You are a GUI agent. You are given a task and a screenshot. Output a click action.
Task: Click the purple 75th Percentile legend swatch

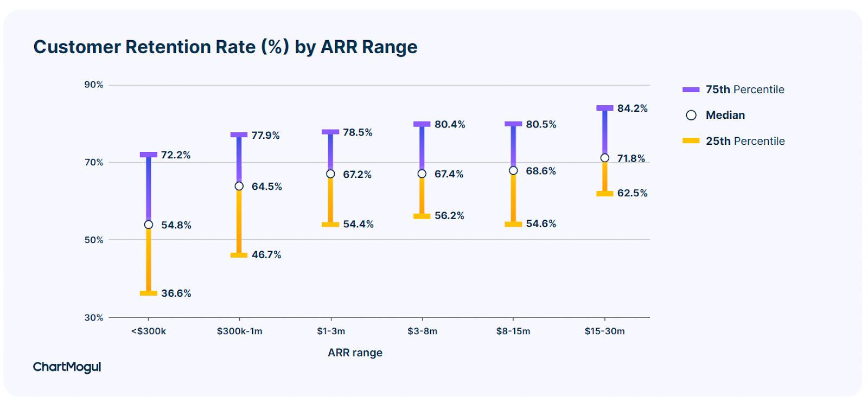[691, 89]
